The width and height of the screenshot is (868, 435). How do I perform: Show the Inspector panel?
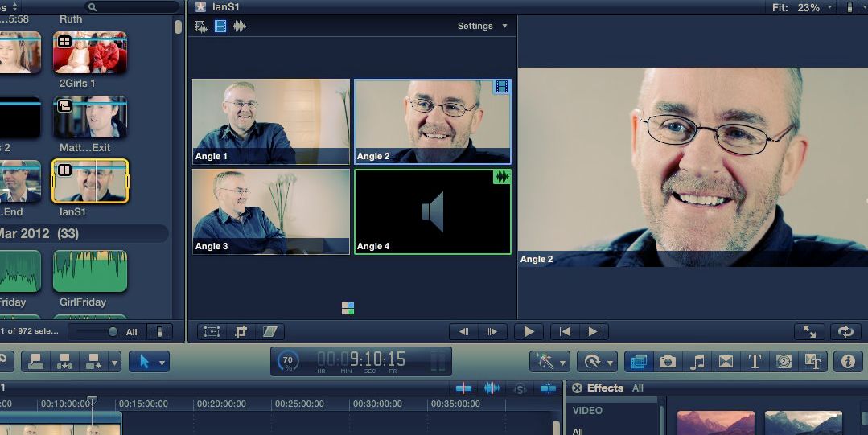848,362
